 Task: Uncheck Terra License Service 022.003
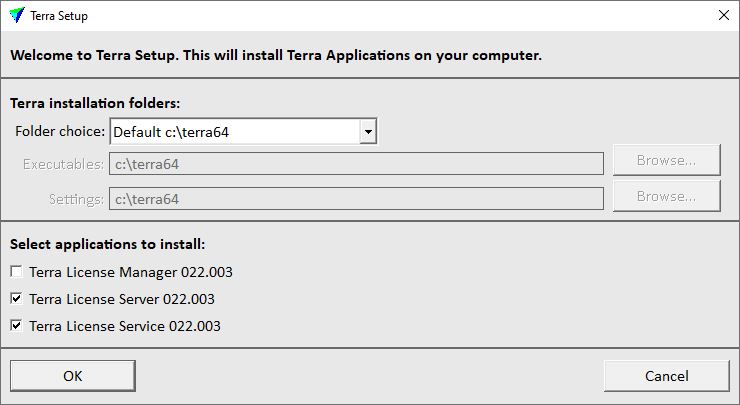tap(17, 325)
